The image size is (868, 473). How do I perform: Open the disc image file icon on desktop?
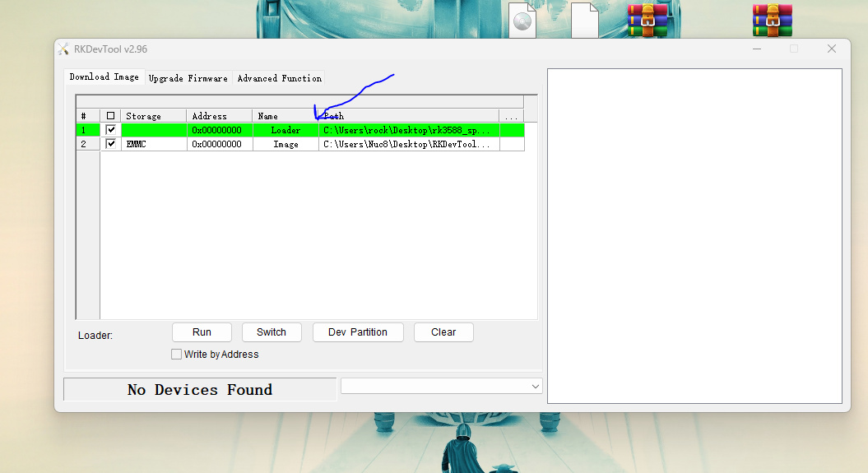coord(522,21)
